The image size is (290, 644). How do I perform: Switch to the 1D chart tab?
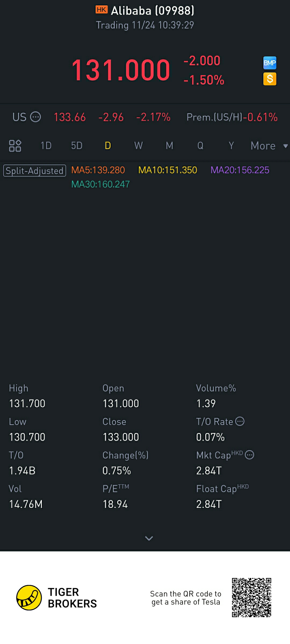pyautogui.click(x=46, y=146)
